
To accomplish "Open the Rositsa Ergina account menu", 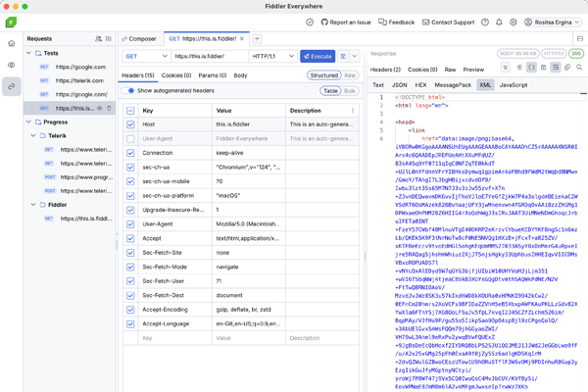I will coord(552,22).
